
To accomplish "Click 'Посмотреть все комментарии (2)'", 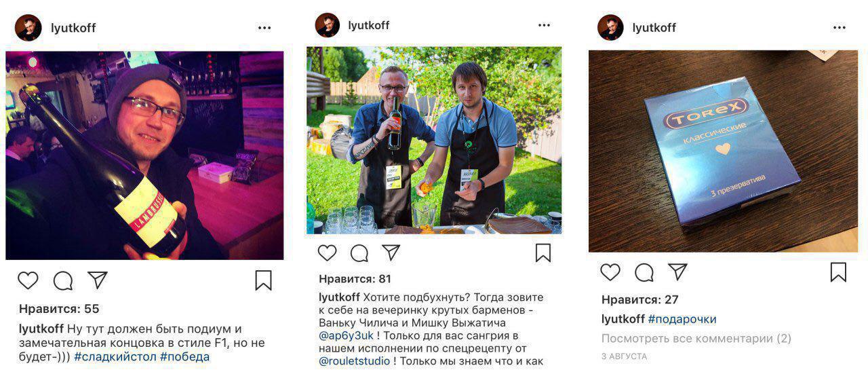I will (x=696, y=338).
